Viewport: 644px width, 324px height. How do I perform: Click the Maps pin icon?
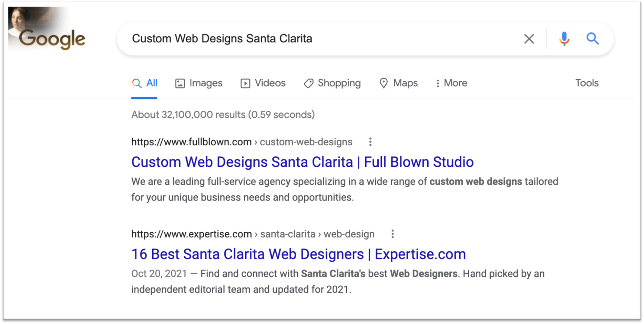point(384,83)
